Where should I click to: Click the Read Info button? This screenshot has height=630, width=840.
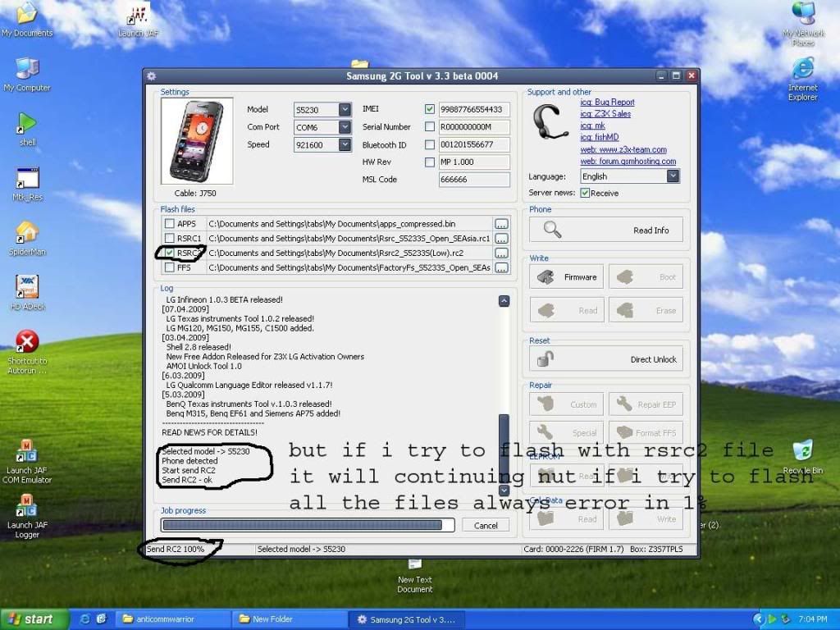point(606,230)
